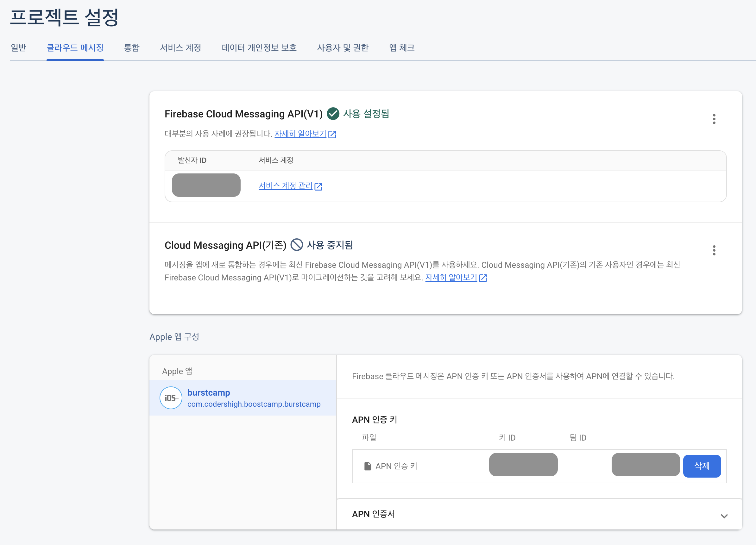Open the Cloud Messaging API(기존) three-dot menu
Screen dimensions: 756x545
tap(714, 250)
